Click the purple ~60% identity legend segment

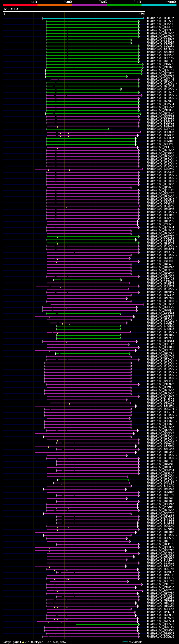pyautogui.click(x=89, y=5)
